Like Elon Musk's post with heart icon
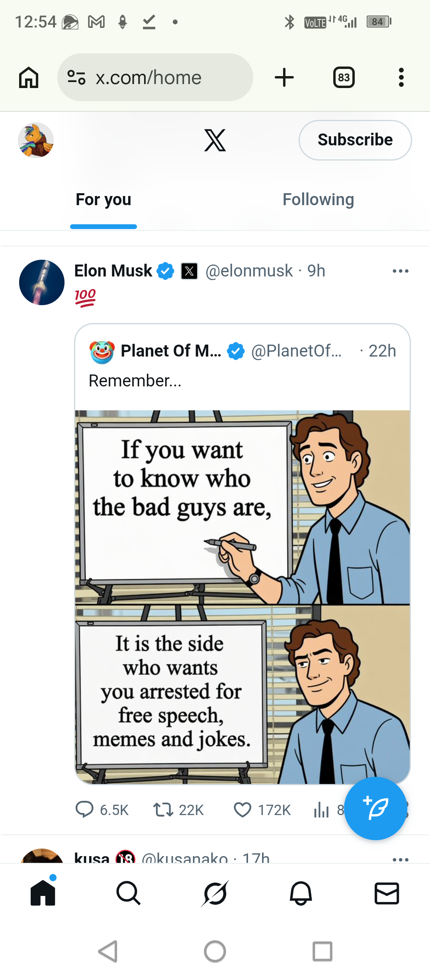 [242, 810]
